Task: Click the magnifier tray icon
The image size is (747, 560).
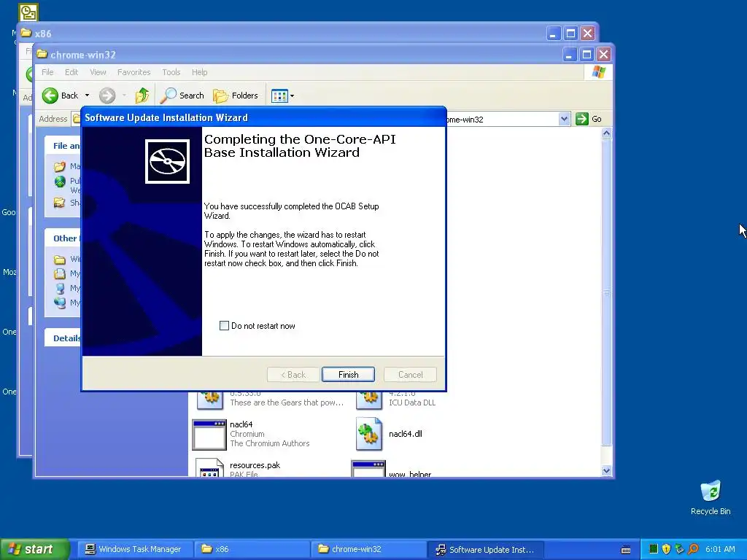Action: coord(693,550)
